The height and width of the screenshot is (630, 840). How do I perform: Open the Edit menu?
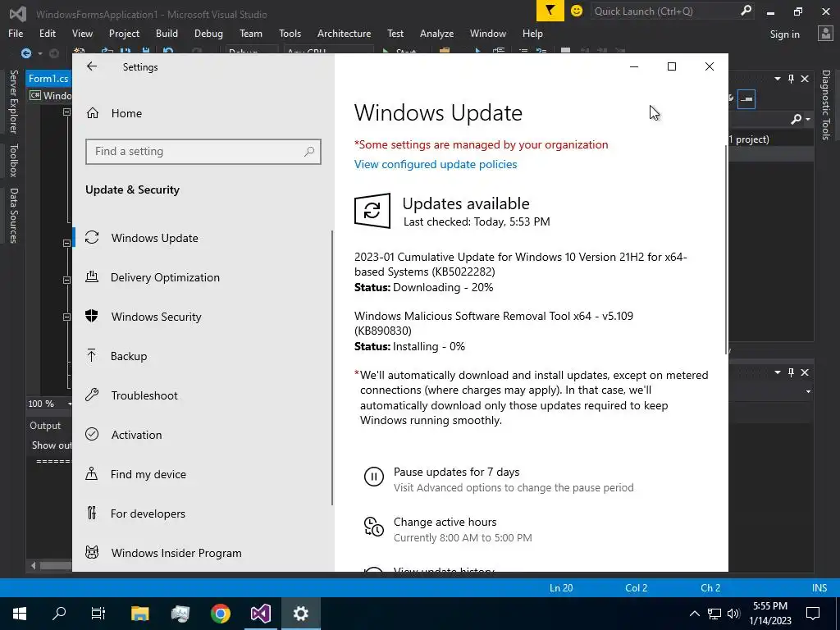coord(47,33)
